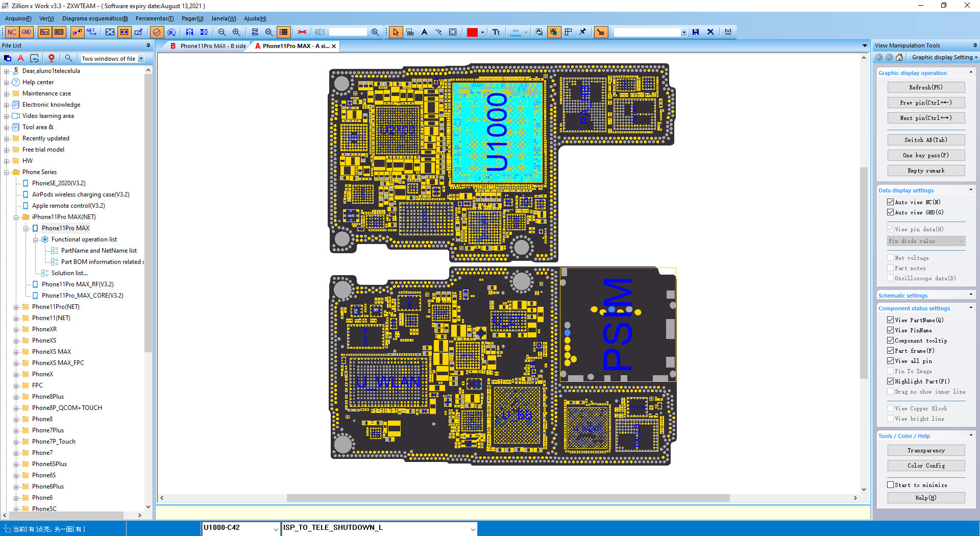This screenshot has width=980, height=536.
Task: Open the Arquivo menu
Action: (x=18, y=18)
